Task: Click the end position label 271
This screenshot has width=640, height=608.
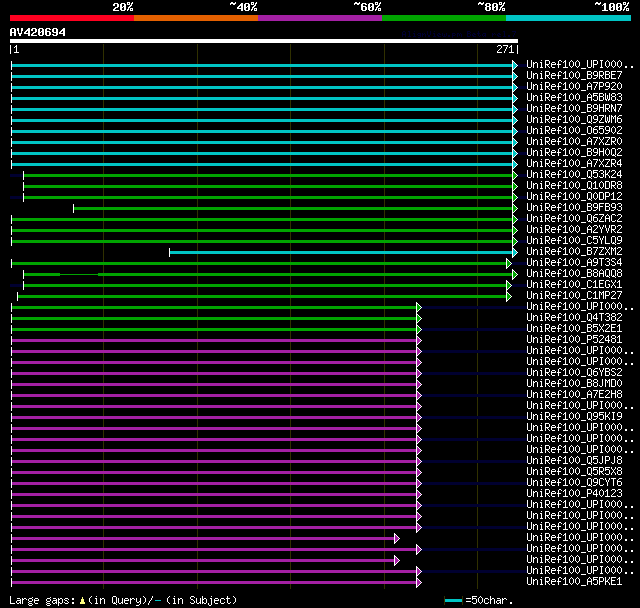Action: coord(505,49)
